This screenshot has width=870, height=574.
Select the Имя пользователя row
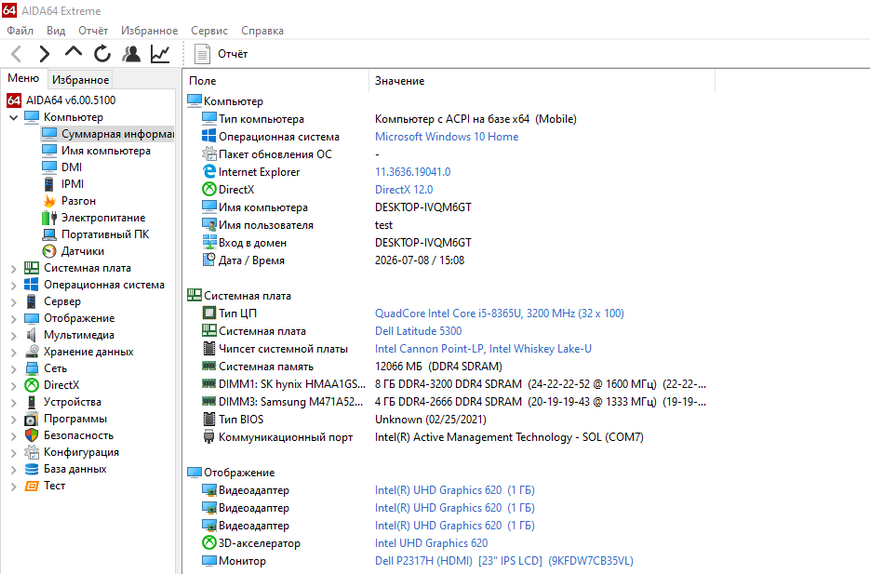tap(297, 225)
